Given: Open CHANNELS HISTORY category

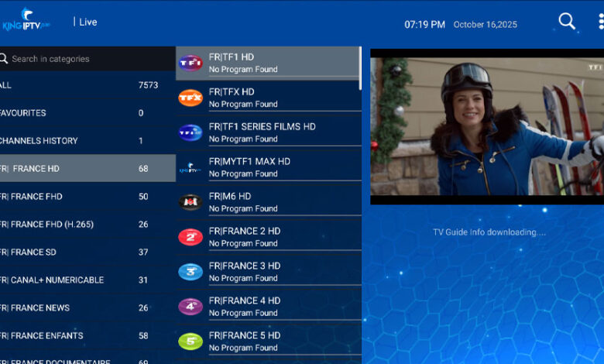Looking at the screenshot, I should tap(77, 141).
